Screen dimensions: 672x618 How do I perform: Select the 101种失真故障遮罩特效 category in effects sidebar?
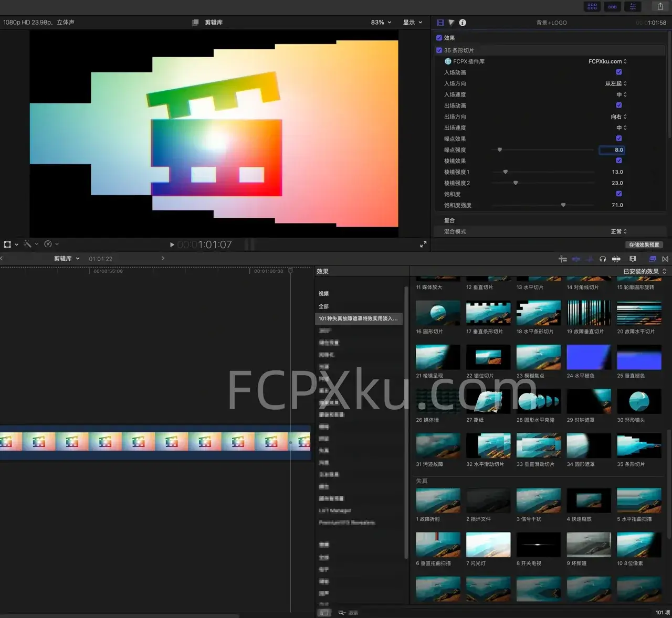click(359, 318)
